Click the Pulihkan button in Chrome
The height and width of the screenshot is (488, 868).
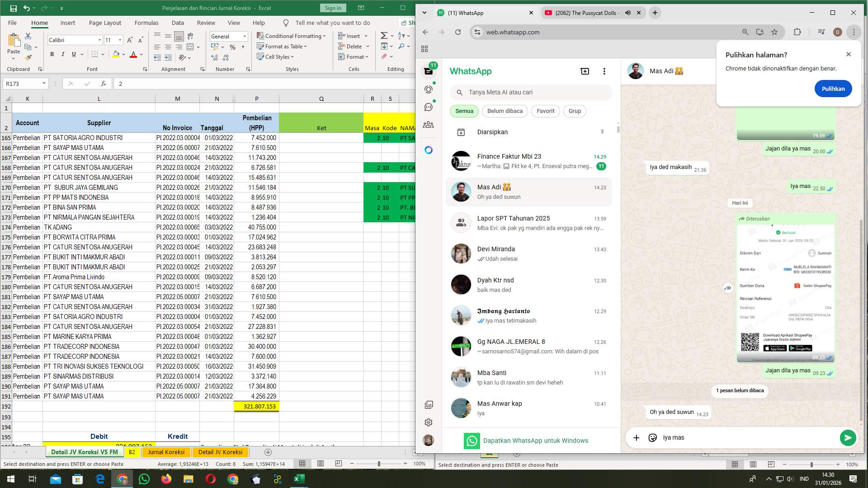(x=833, y=89)
